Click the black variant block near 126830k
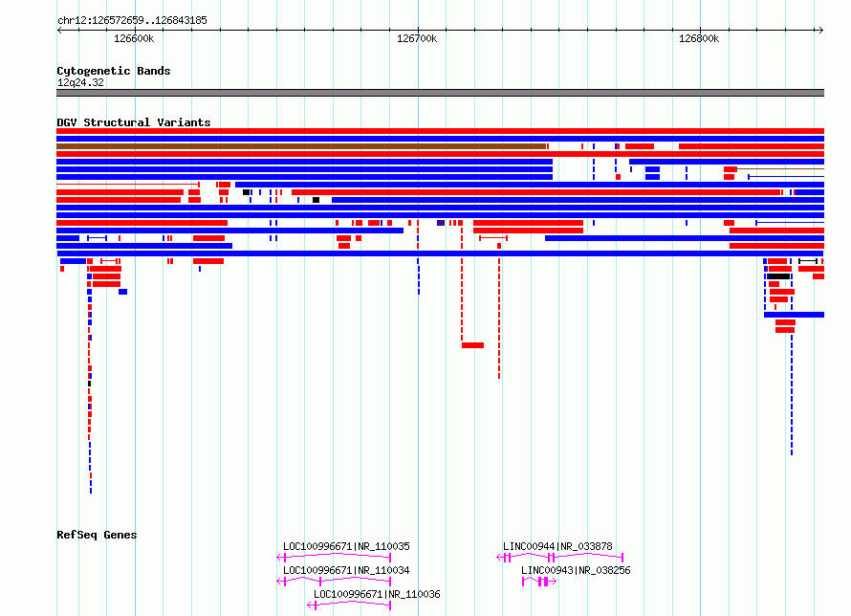 (779, 276)
